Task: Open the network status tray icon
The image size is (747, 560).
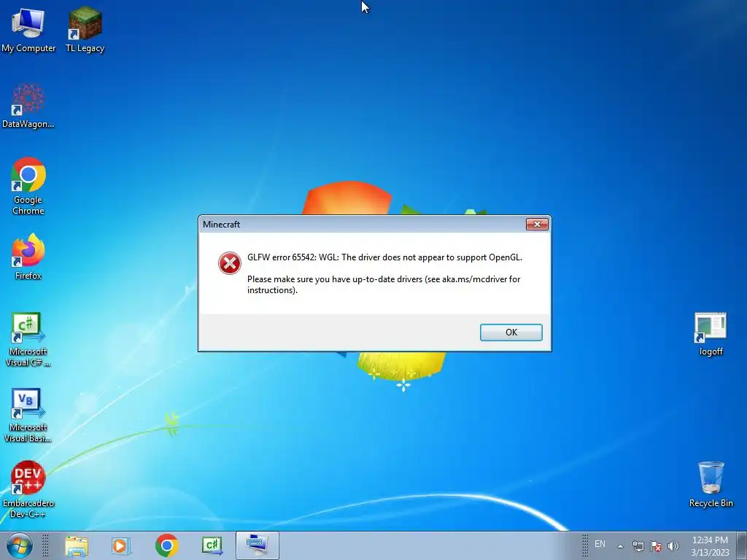Action: click(638, 546)
